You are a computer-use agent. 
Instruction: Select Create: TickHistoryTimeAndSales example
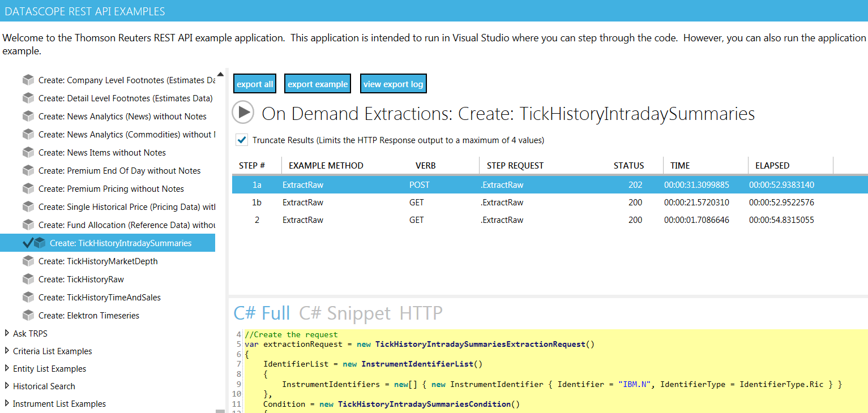(100, 298)
